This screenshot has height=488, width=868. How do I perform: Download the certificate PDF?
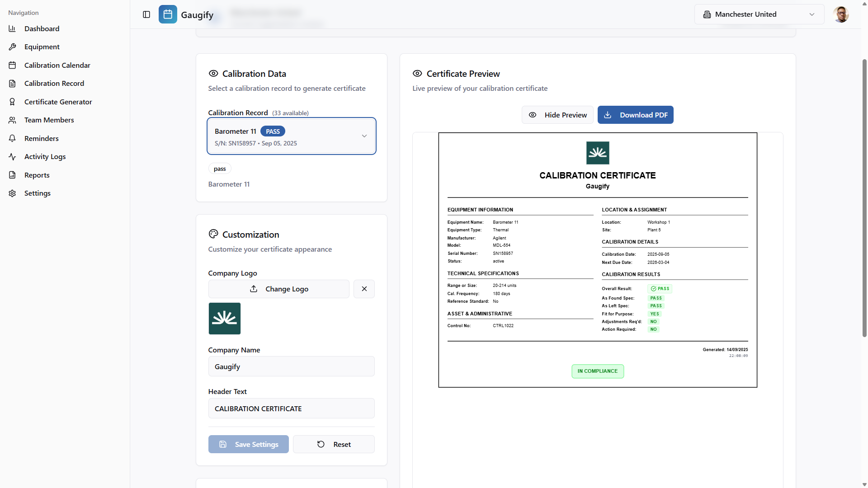point(635,115)
